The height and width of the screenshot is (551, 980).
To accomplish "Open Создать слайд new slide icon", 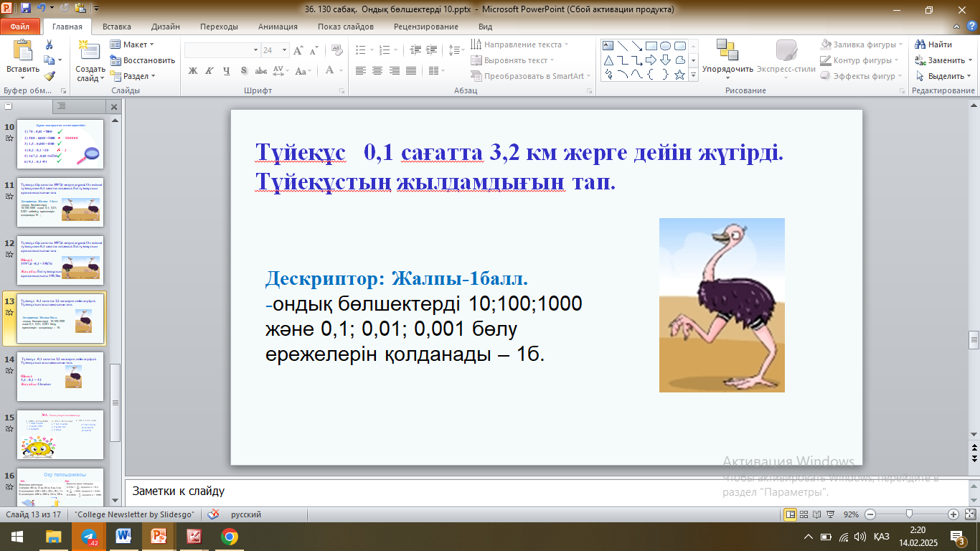I will coord(90,50).
